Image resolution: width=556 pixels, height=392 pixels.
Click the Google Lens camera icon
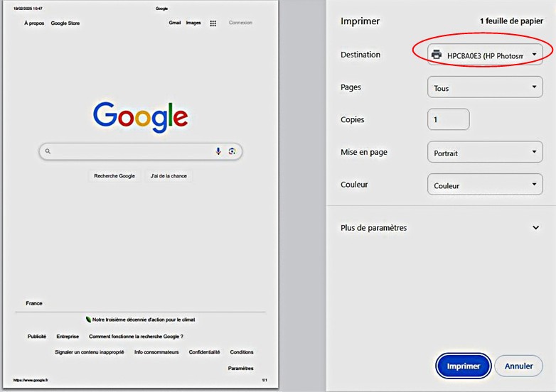(232, 151)
